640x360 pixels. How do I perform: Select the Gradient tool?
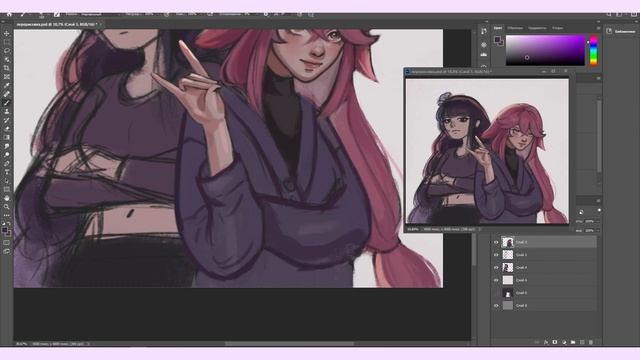(x=7, y=137)
